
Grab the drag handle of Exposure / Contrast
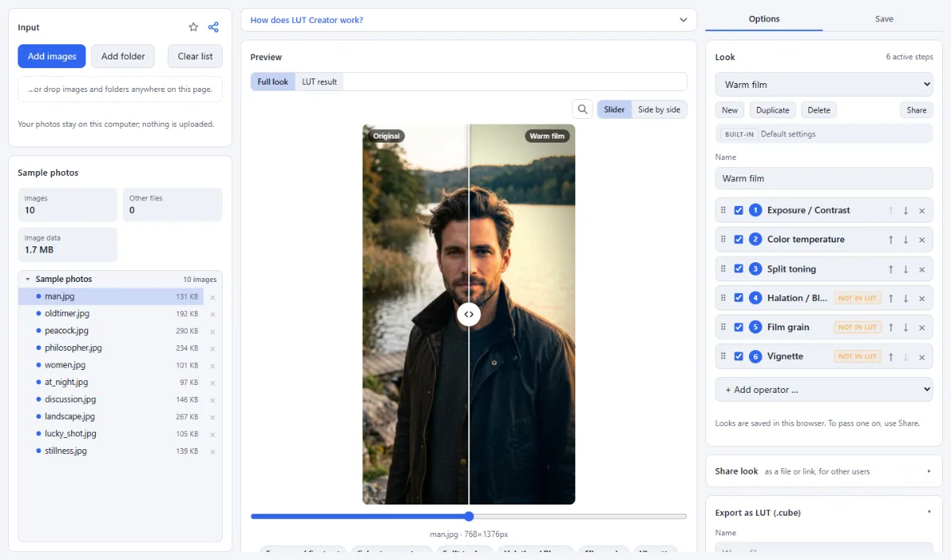pyautogui.click(x=723, y=211)
